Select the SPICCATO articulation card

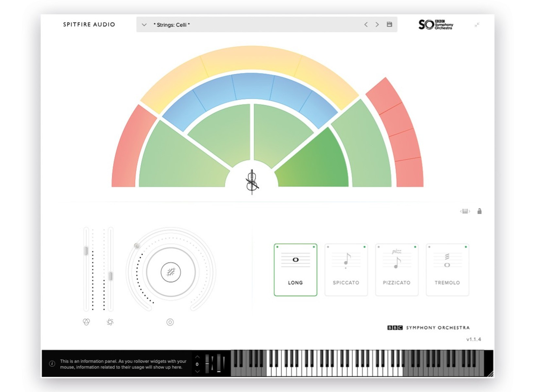pos(346,270)
